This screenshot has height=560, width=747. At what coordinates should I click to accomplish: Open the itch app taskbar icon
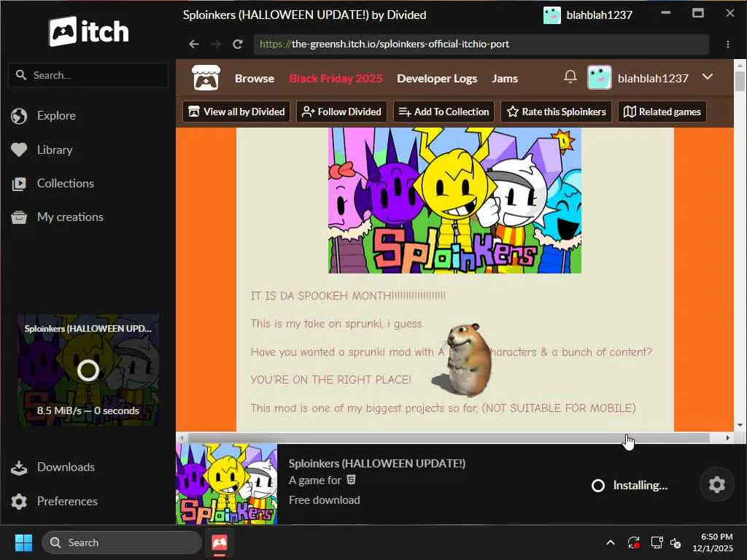220,542
